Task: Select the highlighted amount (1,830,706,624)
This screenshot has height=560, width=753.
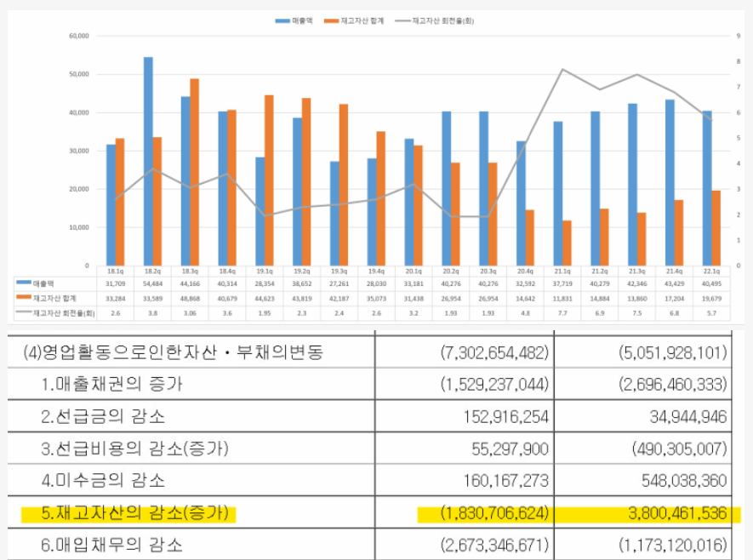Action: click(494, 513)
